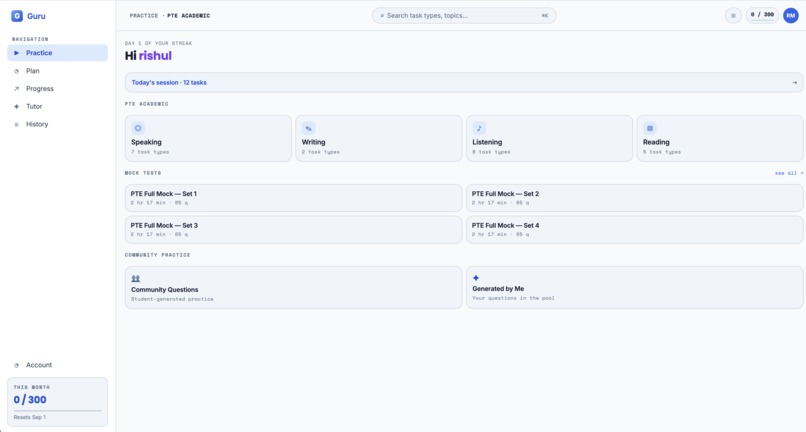Start PTE Full Mock — Set 1
Screen dimensions: 806x432
click(294, 198)
